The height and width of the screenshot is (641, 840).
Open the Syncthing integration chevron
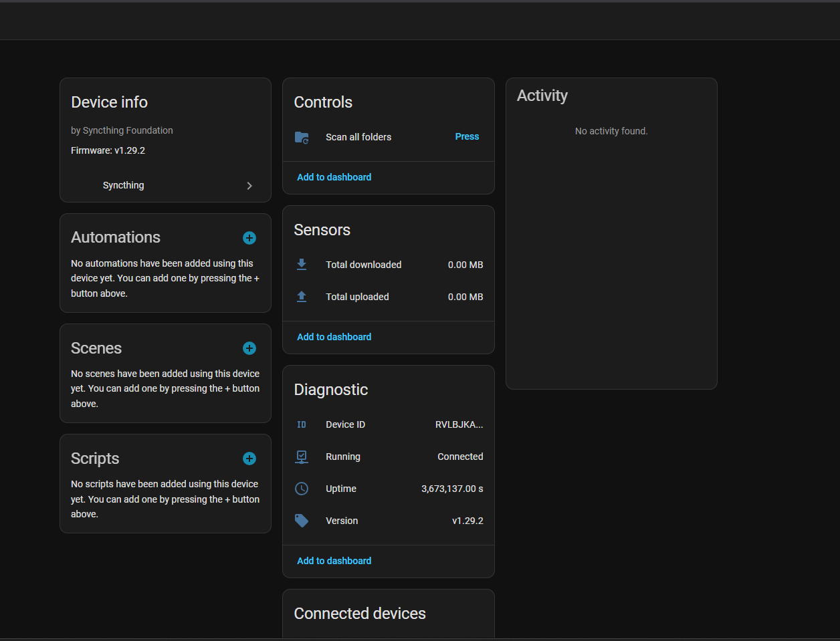coord(249,186)
